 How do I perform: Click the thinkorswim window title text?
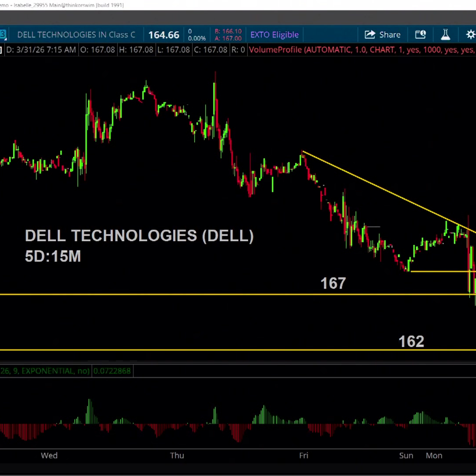coord(62,5)
